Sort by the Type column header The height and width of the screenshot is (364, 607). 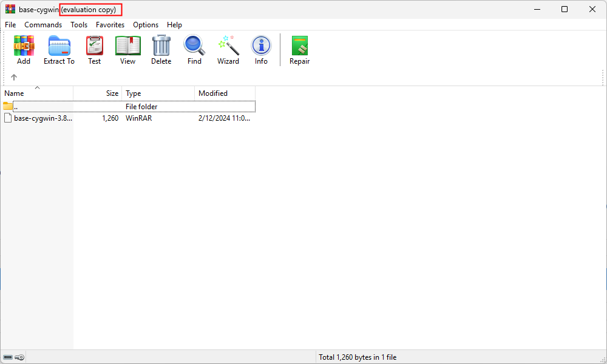pos(158,93)
